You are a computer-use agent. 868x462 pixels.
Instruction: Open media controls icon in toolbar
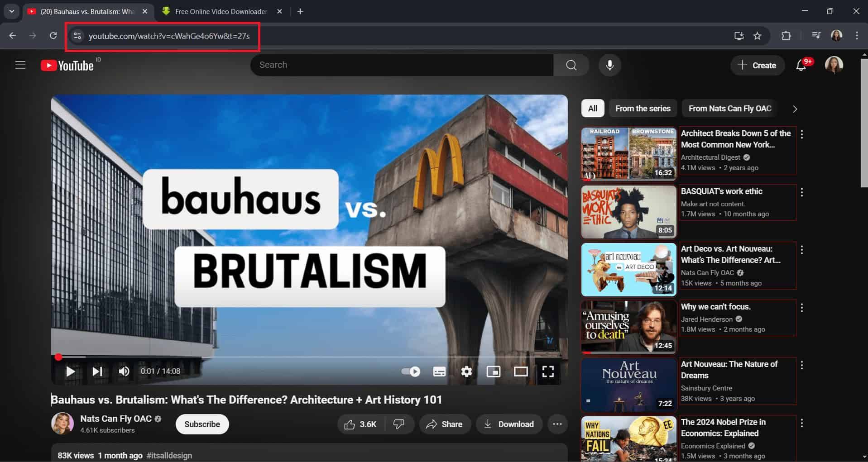coord(816,36)
